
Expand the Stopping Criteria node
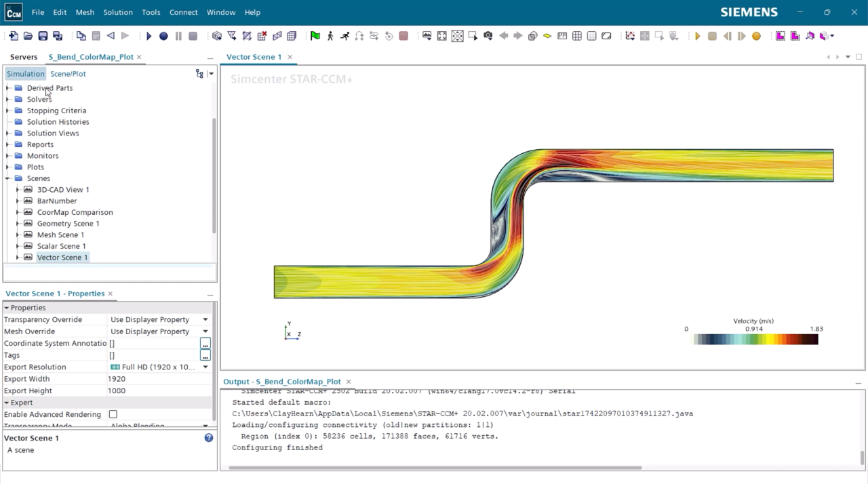[7, 110]
